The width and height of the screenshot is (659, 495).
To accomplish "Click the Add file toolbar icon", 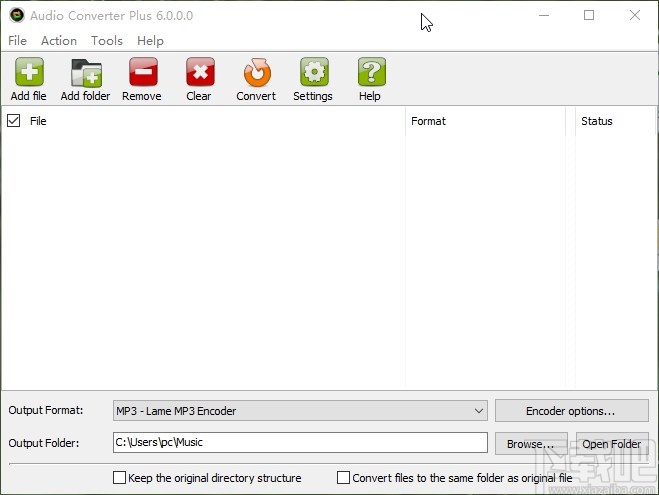I will point(29,72).
